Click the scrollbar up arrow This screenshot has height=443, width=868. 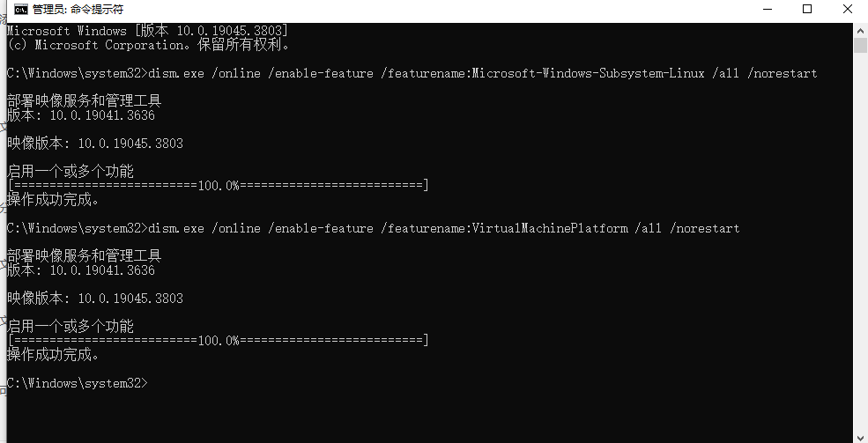tap(860, 29)
